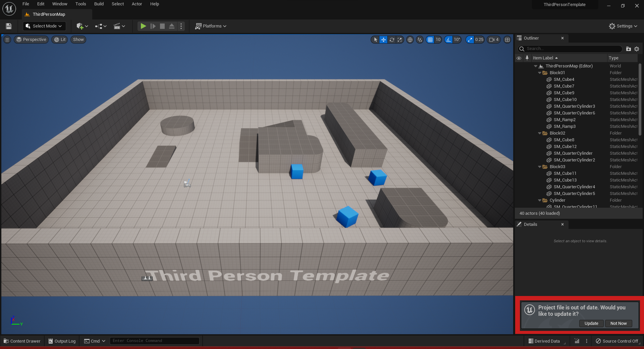The height and width of the screenshot is (349, 644).
Task: Toggle rotation angle snapping
Action: [x=448, y=40]
